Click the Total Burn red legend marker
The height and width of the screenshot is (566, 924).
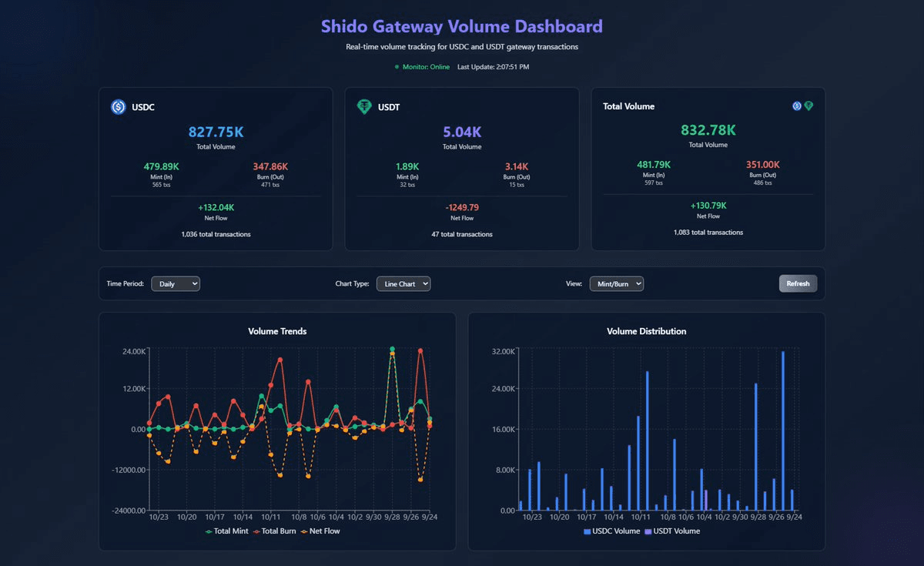coord(257,531)
